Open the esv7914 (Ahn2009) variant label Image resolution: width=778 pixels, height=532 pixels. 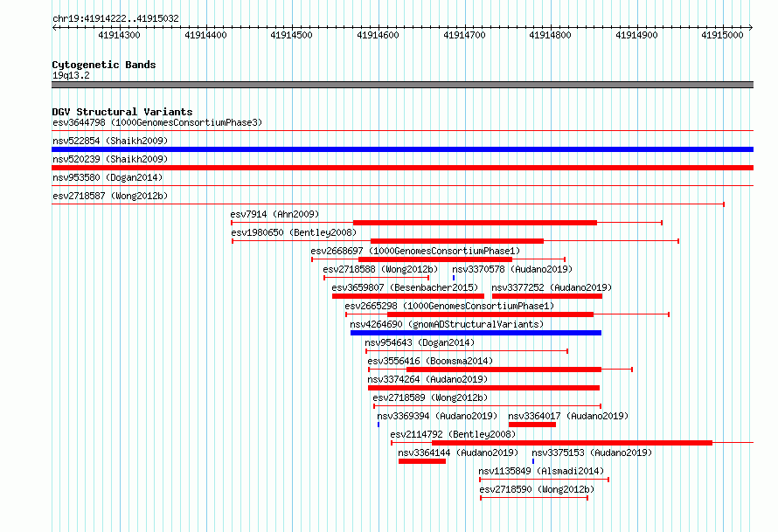pyautogui.click(x=274, y=214)
